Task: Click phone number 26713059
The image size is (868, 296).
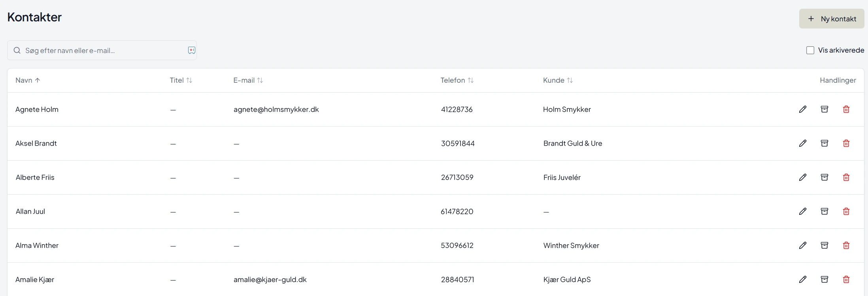Action: (x=457, y=177)
